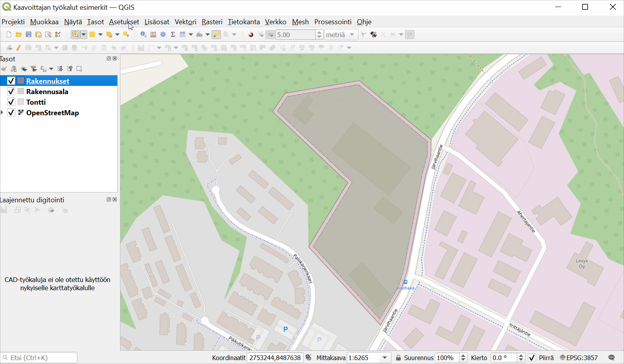Click the EPSG:3857 CRS button
Viewport: 624px width, 364px height.
point(579,358)
